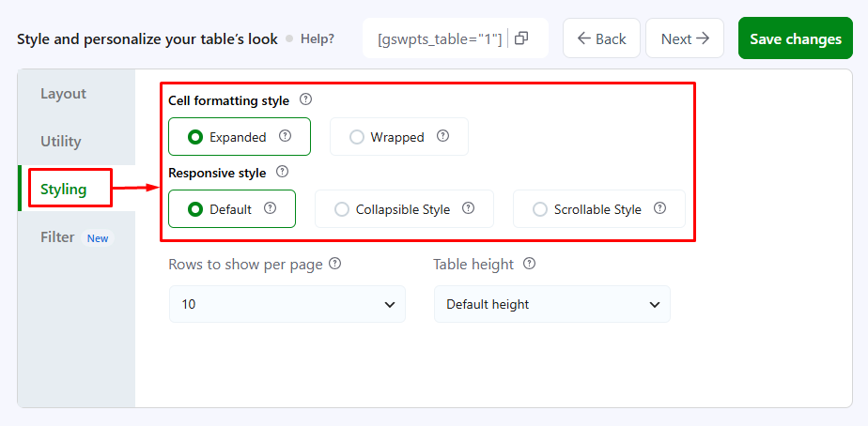Screen dimensions: 868x426
Task: Open help tooltip for Cell formatting style
Action: pyautogui.click(x=305, y=100)
